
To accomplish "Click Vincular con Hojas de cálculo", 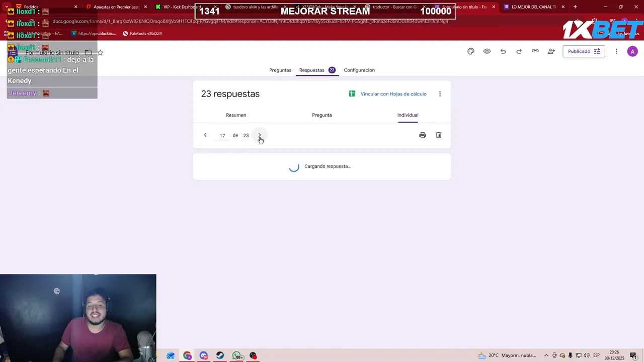I will (388, 94).
